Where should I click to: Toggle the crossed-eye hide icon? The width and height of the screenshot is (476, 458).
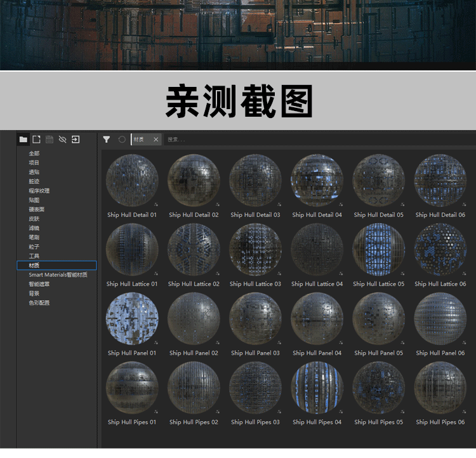tap(62, 140)
